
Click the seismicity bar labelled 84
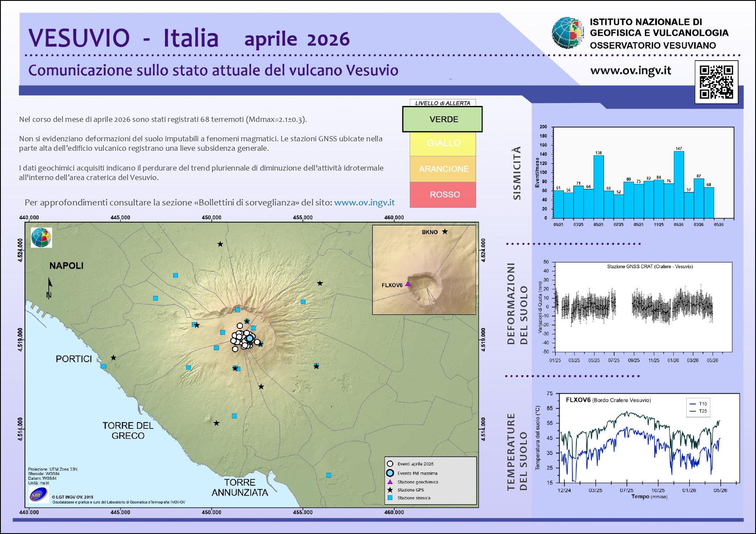pyautogui.click(x=659, y=199)
